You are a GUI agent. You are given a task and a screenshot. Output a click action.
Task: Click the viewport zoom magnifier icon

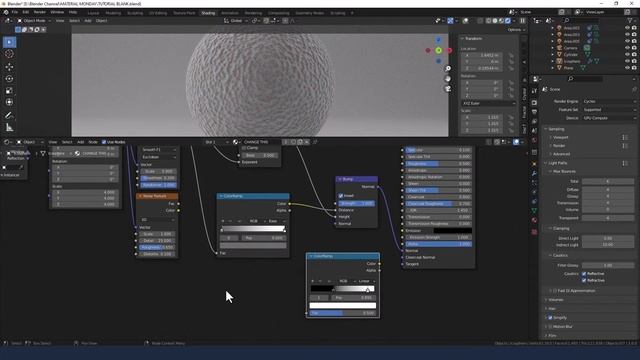[448, 69]
